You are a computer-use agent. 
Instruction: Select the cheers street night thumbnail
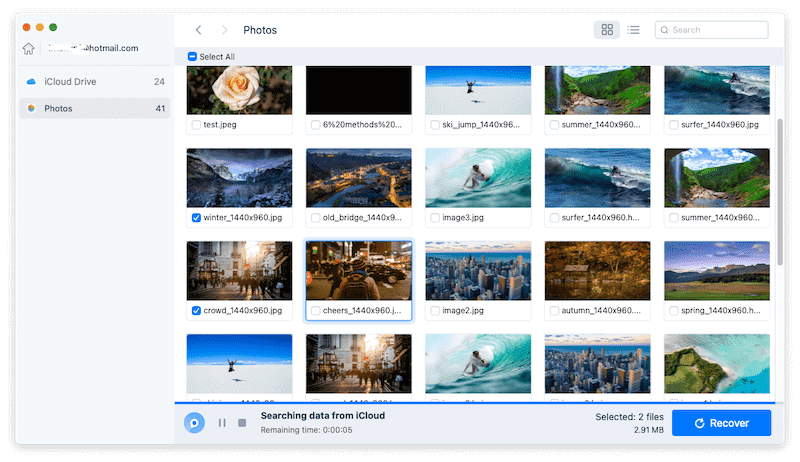(359, 271)
